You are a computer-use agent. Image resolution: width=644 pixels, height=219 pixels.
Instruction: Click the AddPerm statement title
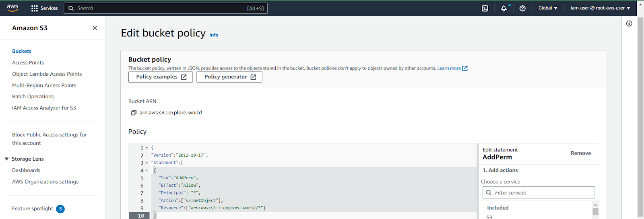tap(497, 157)
